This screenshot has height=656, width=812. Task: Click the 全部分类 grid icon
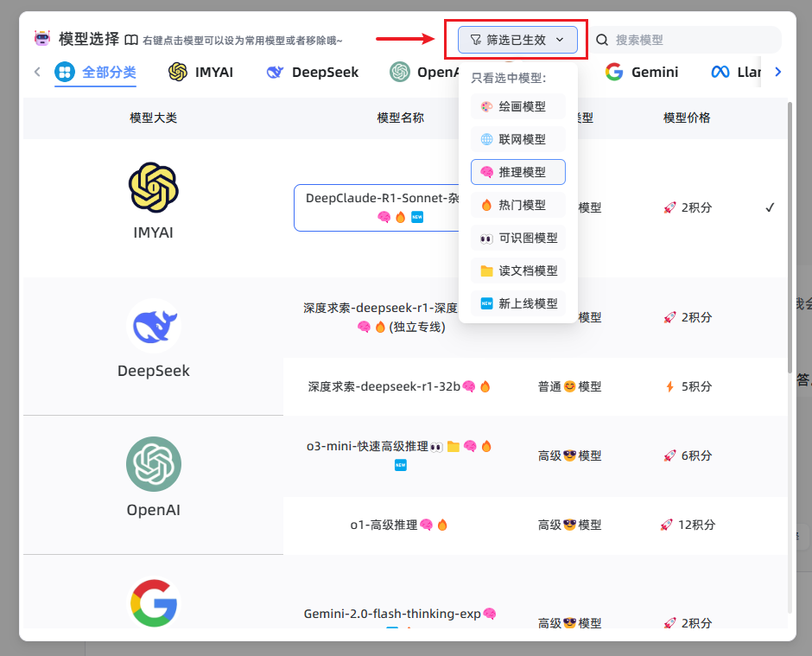65,72
